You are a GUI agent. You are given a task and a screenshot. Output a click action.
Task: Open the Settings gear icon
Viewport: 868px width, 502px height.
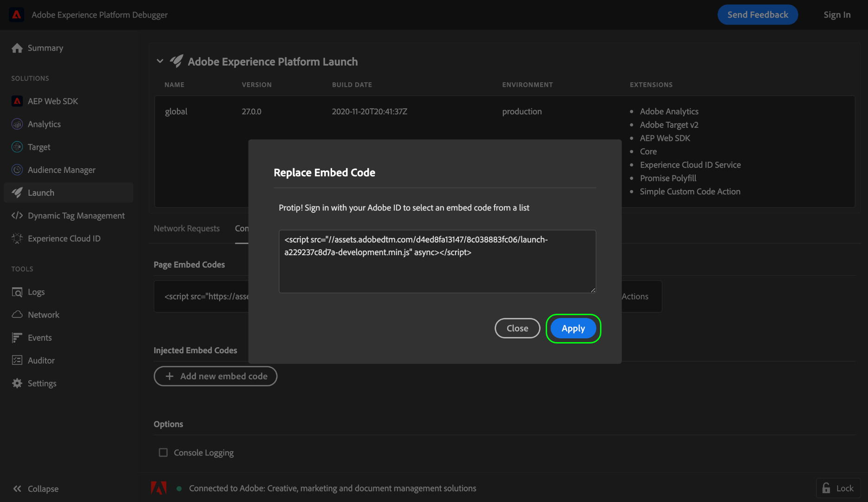click(17, 383)
